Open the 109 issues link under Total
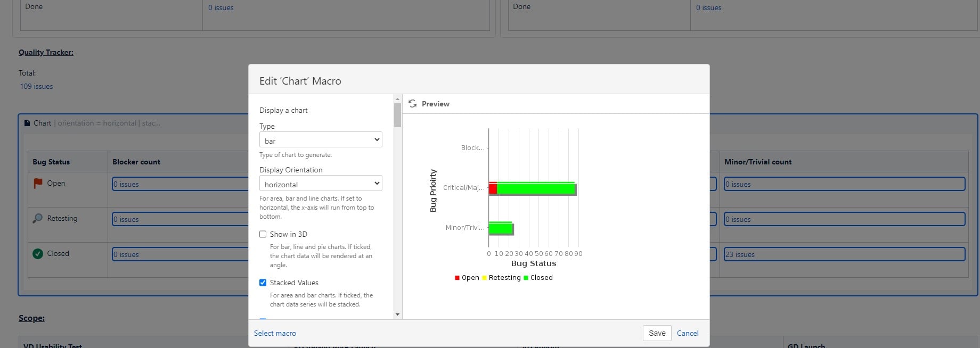Image resolution: width=980 pixels, height=348 pixels. point(36,86)
